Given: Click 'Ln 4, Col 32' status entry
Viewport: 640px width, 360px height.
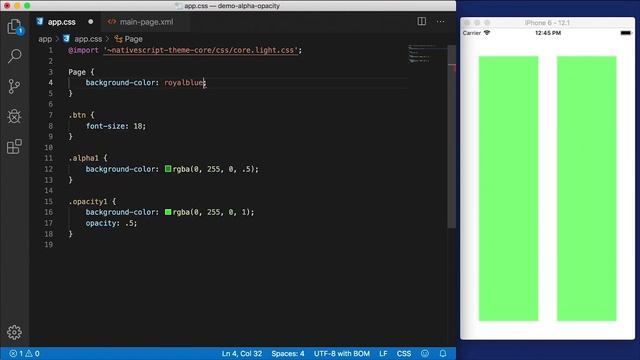Looking at the screenshot, I should click(242, 353).
